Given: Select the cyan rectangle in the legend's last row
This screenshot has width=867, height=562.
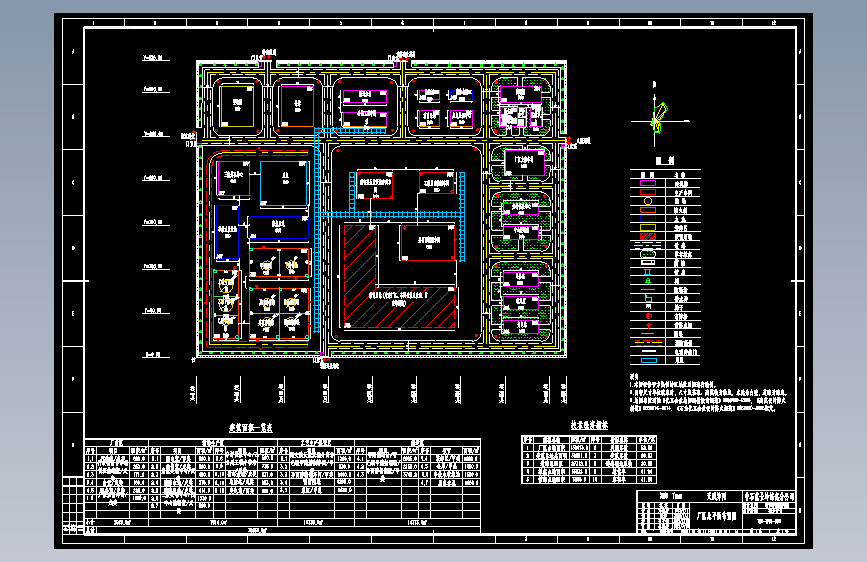Looking at the screenshot, I should (x=649, y=360).
